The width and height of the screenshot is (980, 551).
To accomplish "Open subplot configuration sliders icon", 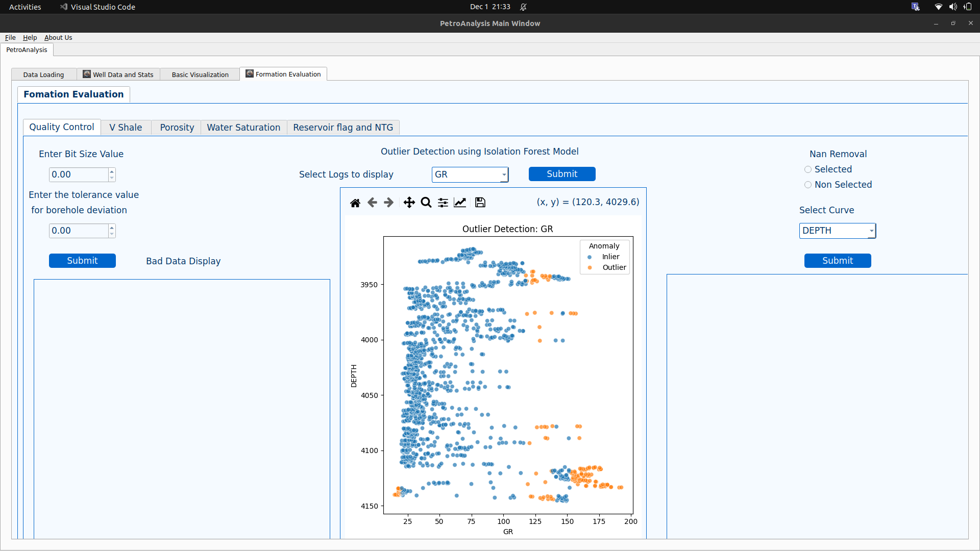I will [443, 202].
